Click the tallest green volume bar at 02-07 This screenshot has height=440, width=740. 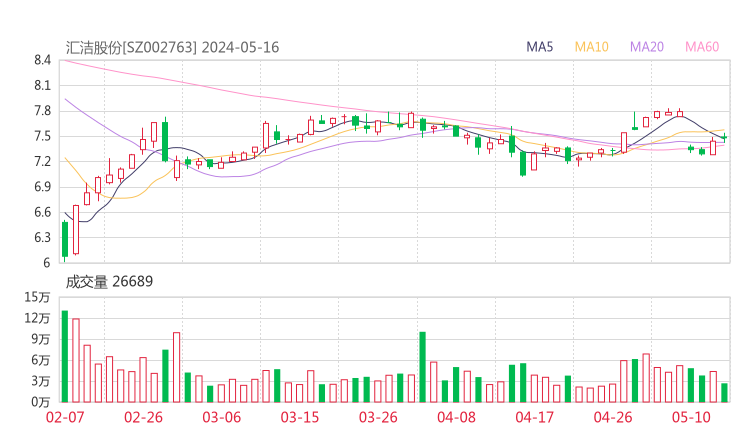(65, 356)
